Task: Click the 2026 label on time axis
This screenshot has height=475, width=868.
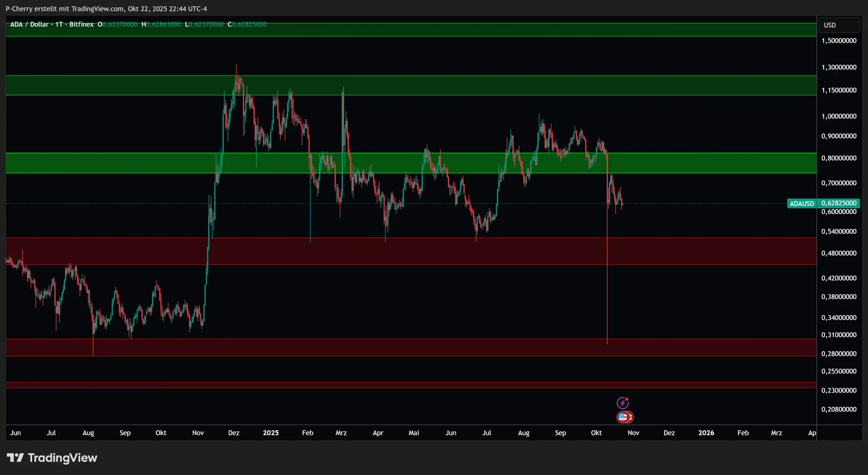Action: [x=706, y=433]
